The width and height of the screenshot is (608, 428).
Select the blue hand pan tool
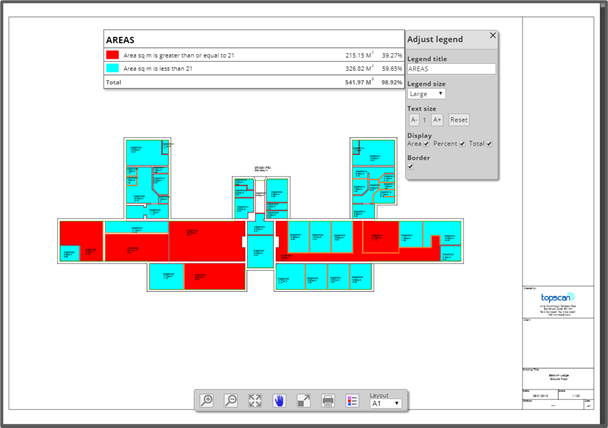(279, 400)
